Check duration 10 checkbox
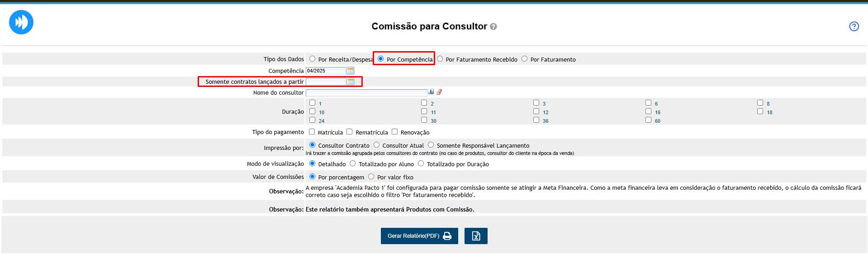Viewport: 868px width, 255px height. click(312, 111)
